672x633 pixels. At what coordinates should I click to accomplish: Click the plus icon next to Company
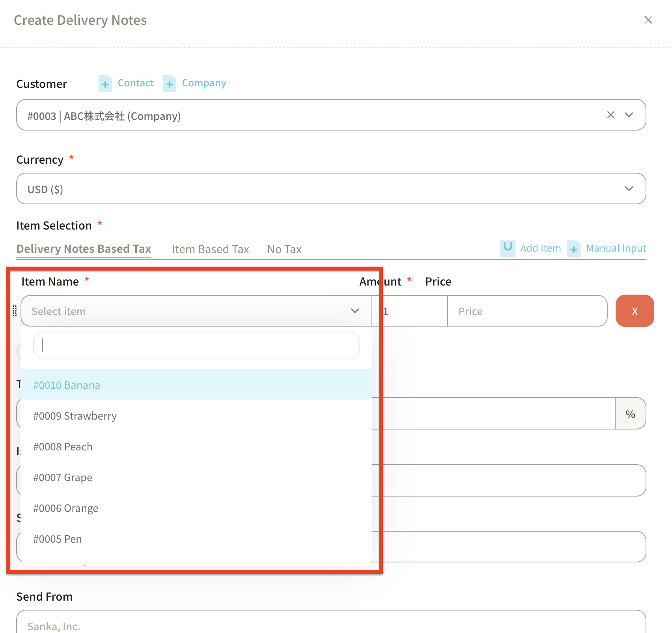tap(170, 84)
